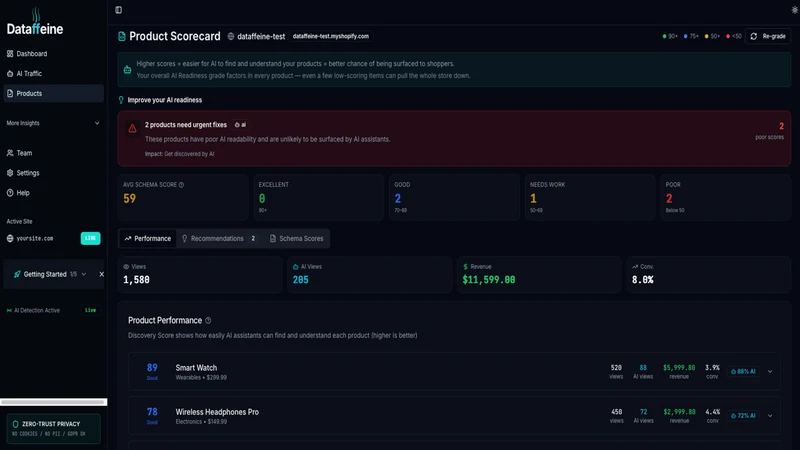Click the Getting Started rocket icon
Screen dimensions: 800x450
click(17, 274)
